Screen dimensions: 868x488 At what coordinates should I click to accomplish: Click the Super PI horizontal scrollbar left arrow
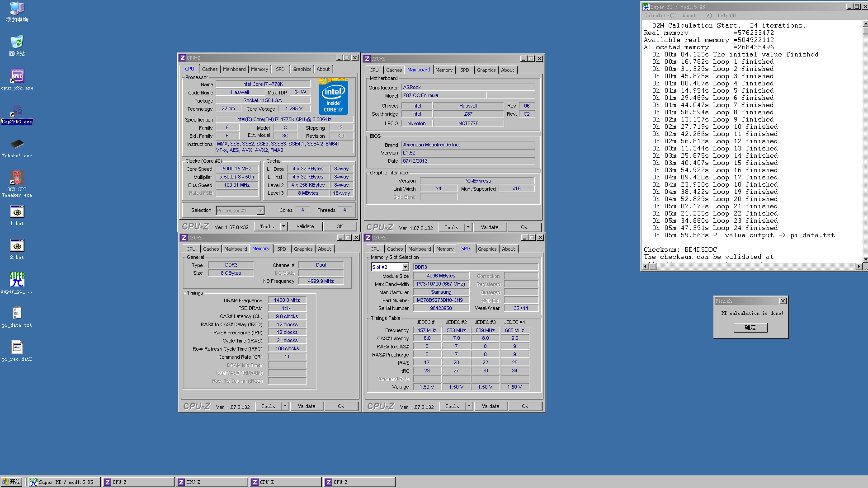[646, 267]
